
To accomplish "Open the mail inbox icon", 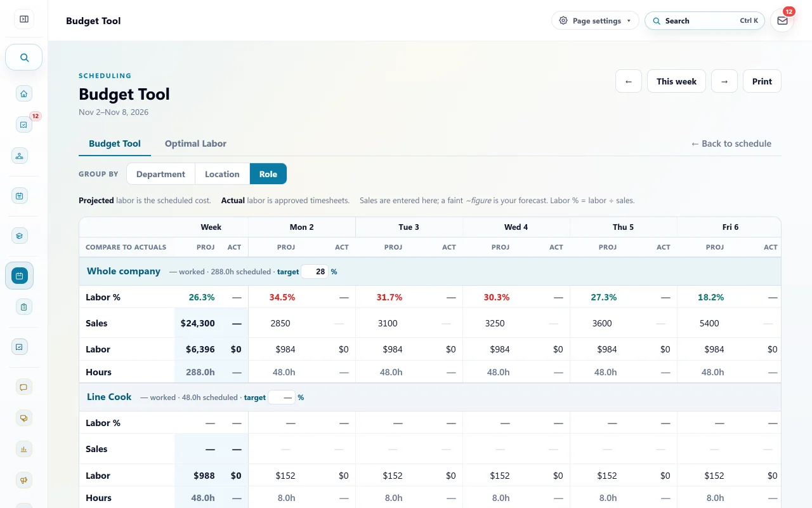I will [782, 20].
